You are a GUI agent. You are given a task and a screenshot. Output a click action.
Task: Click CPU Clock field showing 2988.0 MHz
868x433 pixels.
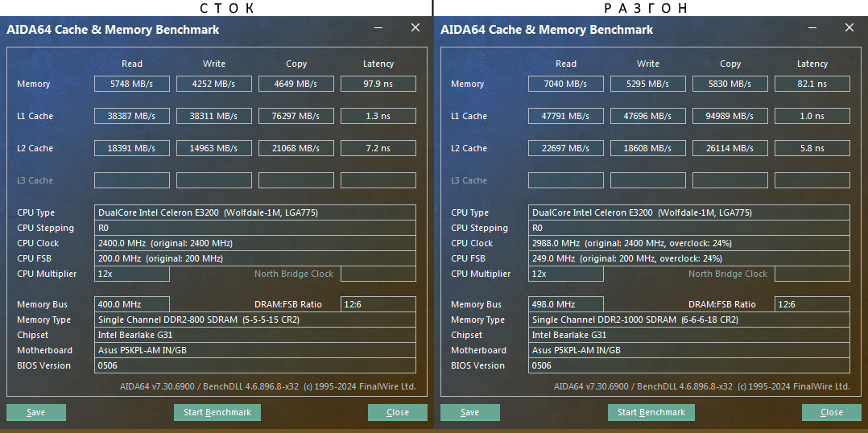(689, 243)
